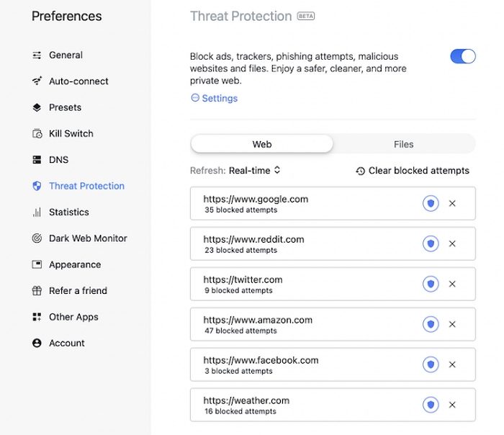Remove the www.amazon.com blocked entry
This screenshot has width=504, height=435.
452,325
